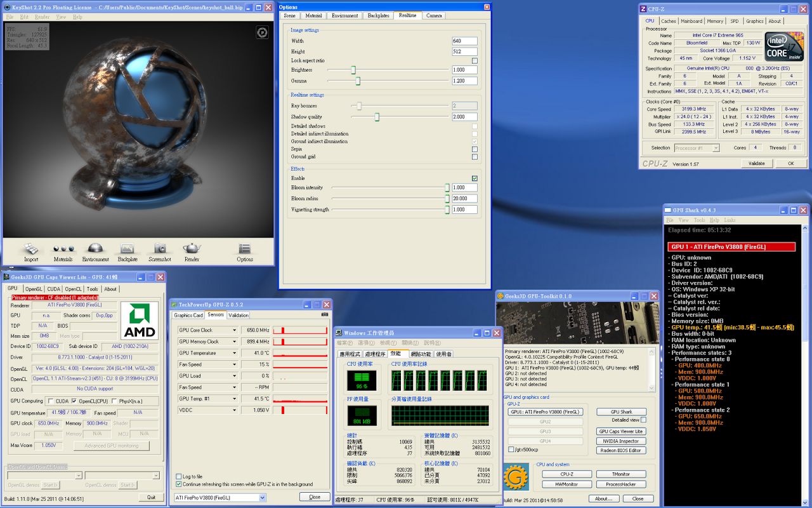
Task: Expand GPU Load sensor dropdown
Action: pos(234,376)
